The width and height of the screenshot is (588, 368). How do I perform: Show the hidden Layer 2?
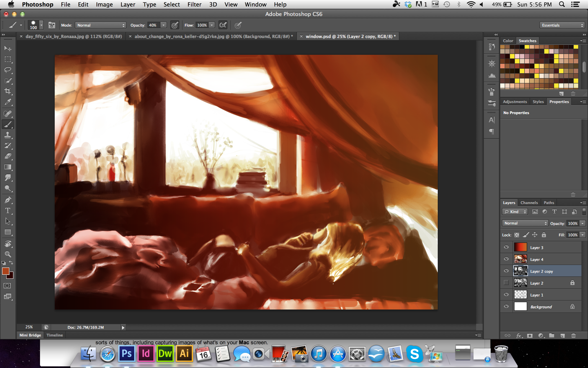[506, 283]
